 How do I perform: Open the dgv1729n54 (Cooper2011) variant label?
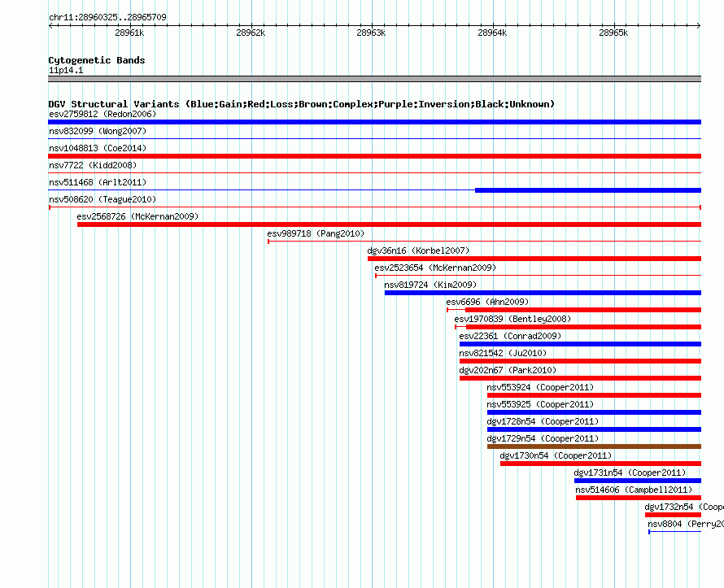pos(543,438)
